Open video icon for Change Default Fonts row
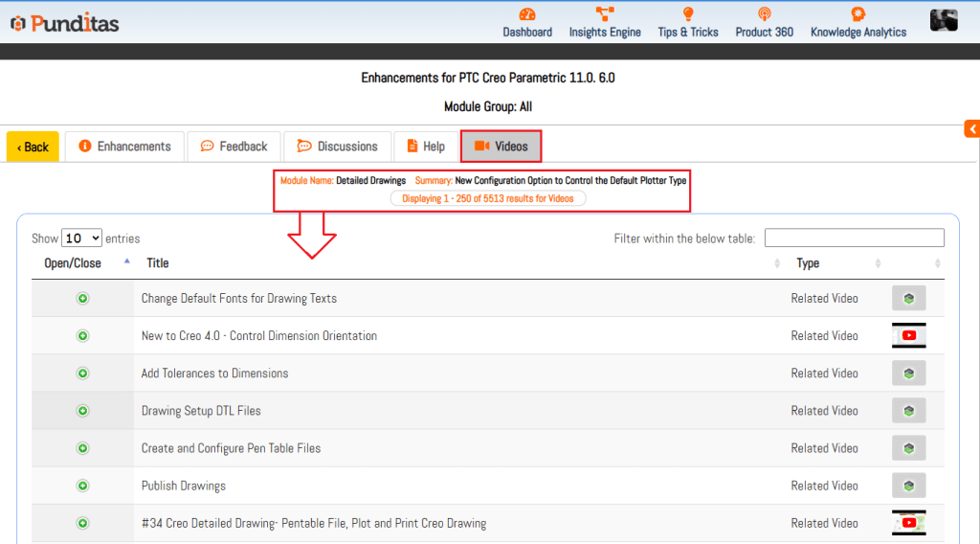Screen dimensions: 980x544 (x=908, y=299)
